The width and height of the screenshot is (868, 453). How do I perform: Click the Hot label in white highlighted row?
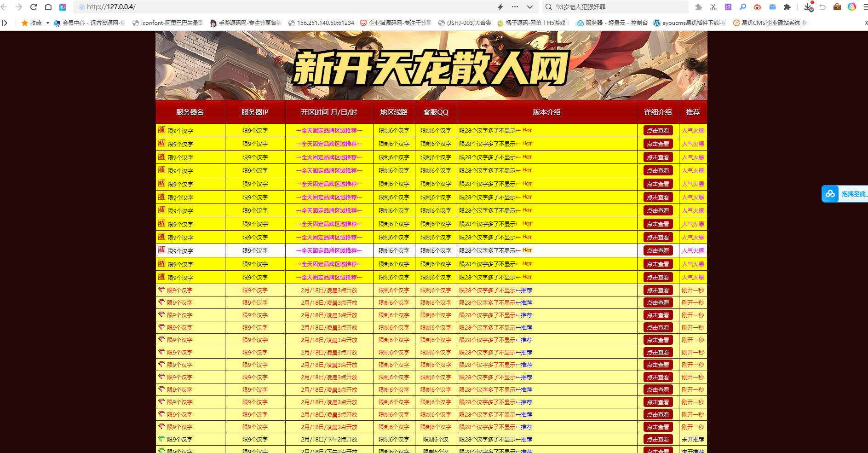(x=527, y=250)
